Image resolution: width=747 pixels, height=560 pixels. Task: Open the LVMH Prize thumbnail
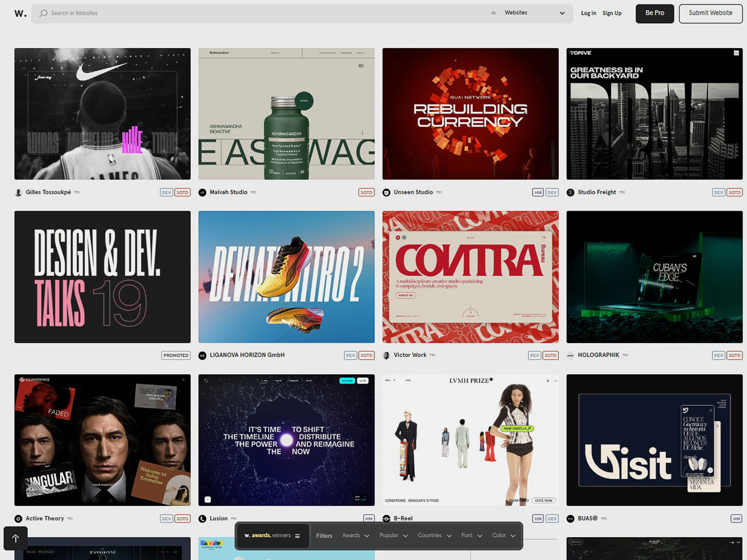(x=470, y=440)
